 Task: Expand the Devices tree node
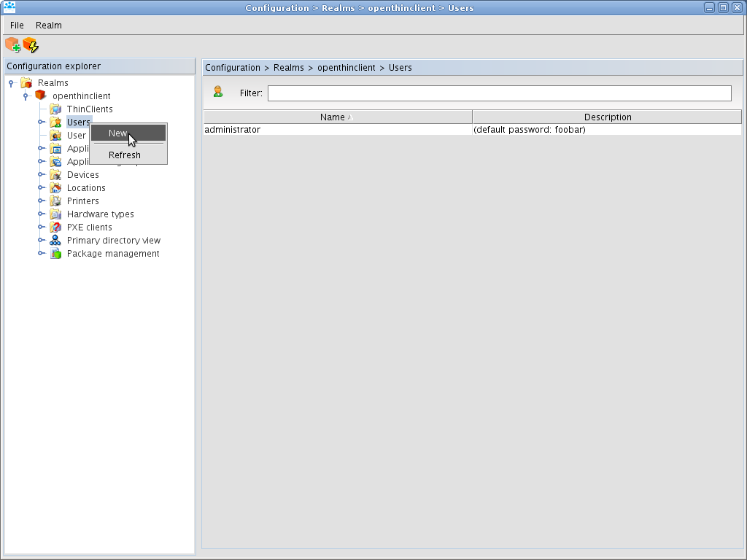coord(42,175)
